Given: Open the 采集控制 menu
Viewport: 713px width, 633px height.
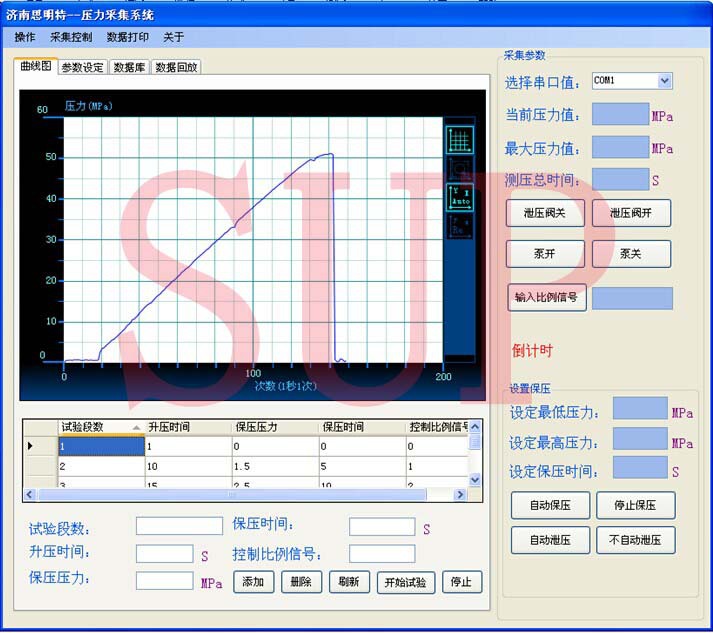Looking at the screenshot, I should pyautogui.click(x=71, y=37).
